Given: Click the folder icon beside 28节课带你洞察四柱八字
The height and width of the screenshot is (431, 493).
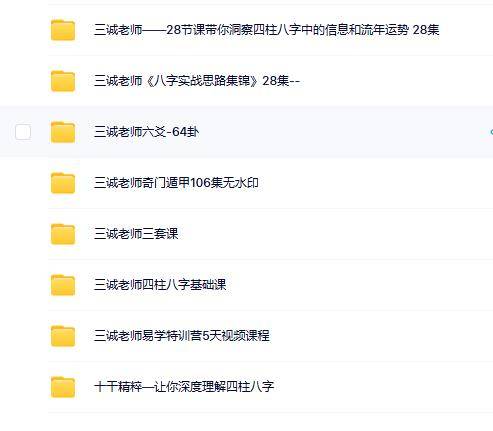Looking at the screenshot, I should pyautogui.click(x=63, y=30).
